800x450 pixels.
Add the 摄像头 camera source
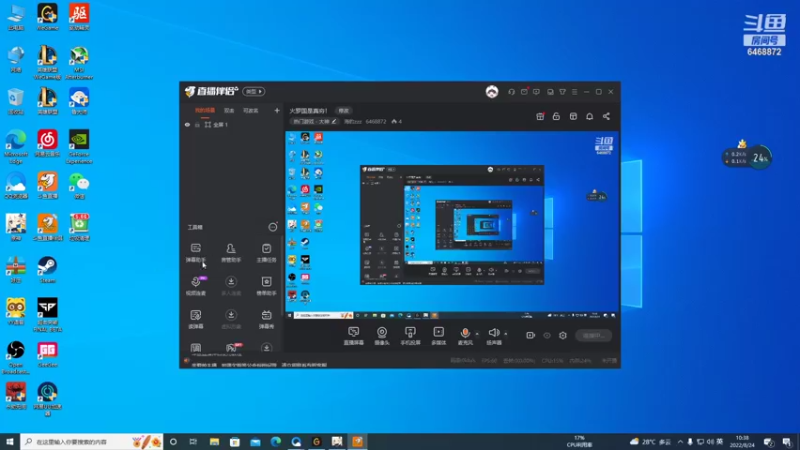point(382,336)
